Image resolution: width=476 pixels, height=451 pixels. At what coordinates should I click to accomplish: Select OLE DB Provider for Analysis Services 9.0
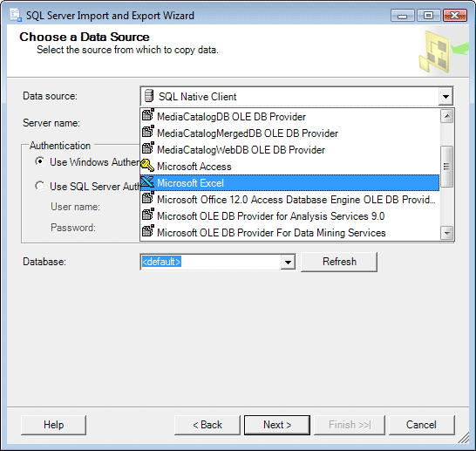point(289,216)
